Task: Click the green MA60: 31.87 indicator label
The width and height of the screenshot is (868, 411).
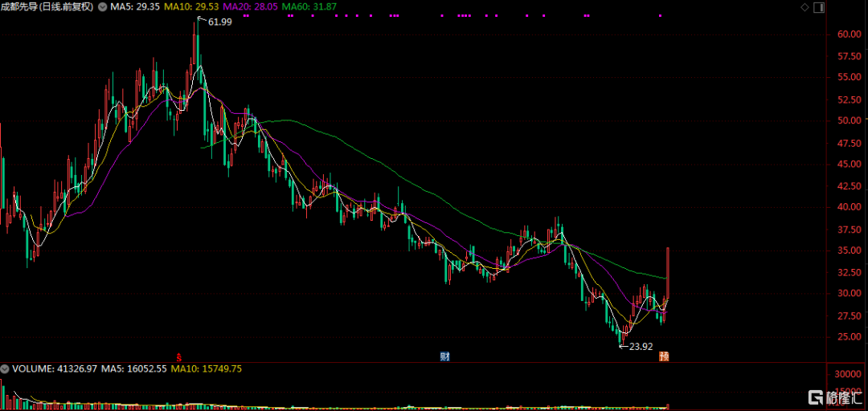Action: click(x=310, y=7)
